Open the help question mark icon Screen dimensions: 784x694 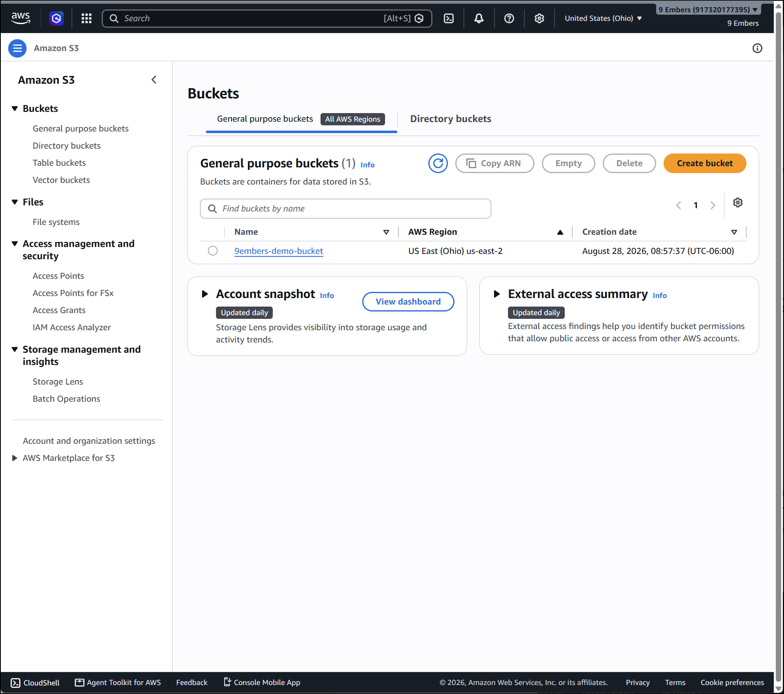pyautogui.click(x=509, y=18)
